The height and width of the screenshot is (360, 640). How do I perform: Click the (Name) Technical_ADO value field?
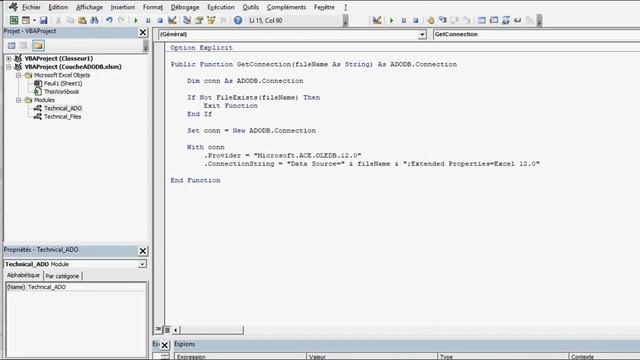[x=86, y=287]
